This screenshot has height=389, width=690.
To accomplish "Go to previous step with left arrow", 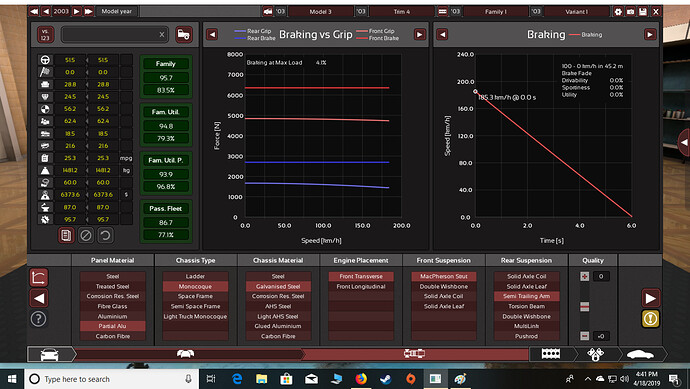I will [x=39, y=298].
